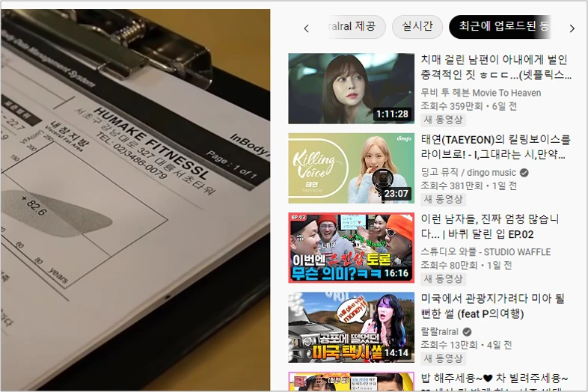Viewport: 588px width, 392px height.
Task: Select the '최근에 업로드된' filter chip
Action: point(500,27)
